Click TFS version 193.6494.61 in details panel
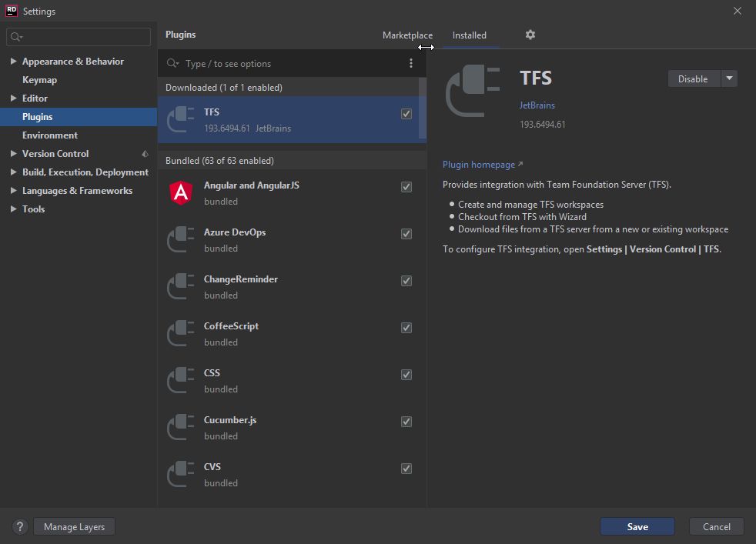This screenshot has width=756, height=544. point(543,125)
